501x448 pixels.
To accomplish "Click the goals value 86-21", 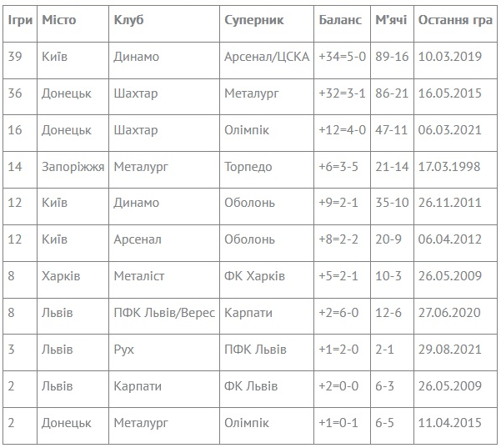I will click(392, 93).
